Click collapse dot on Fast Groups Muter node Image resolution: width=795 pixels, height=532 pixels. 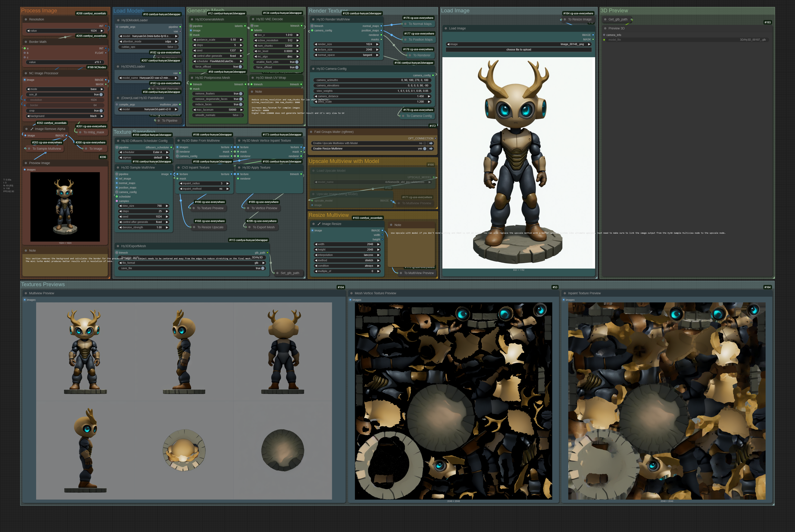311,132
